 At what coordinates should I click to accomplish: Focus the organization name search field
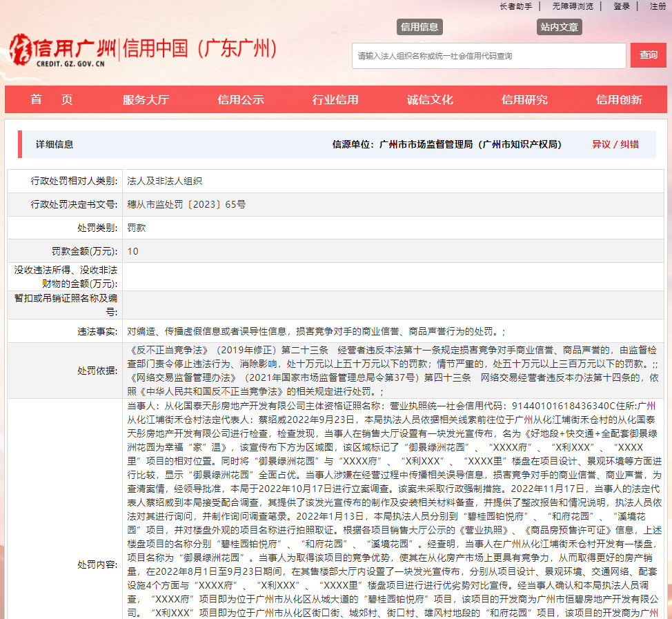(489, 56)
